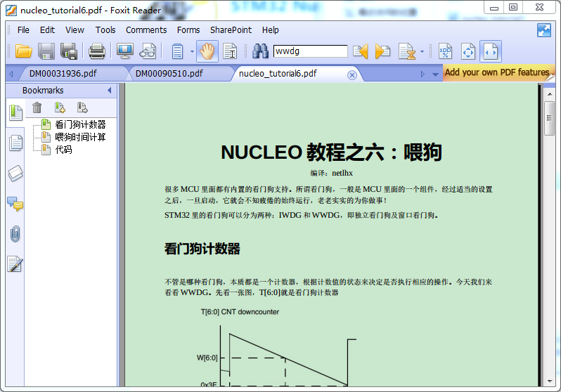Open the File menu
The image size is (561, 392).
(x=23, y=30)
